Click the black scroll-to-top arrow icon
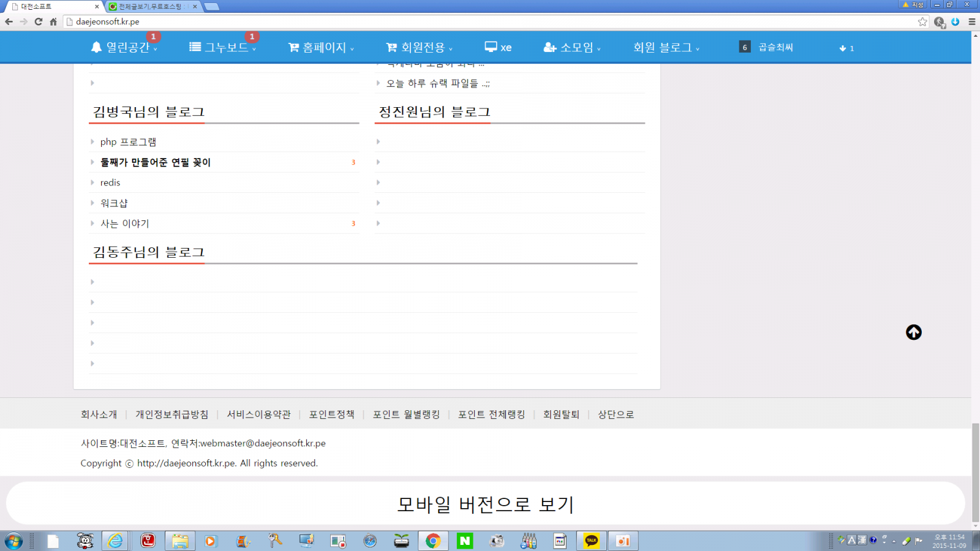The height and width of the screenshot is (551, 980). 913,332
